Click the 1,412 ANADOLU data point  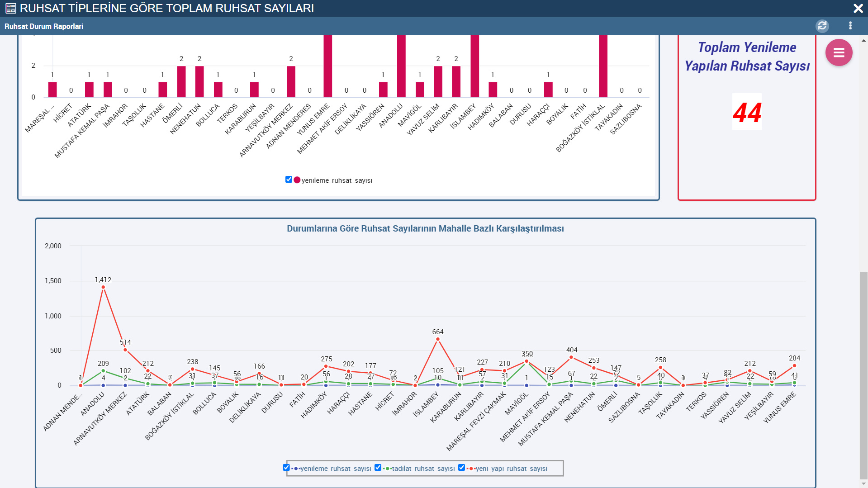pos(103,287)
